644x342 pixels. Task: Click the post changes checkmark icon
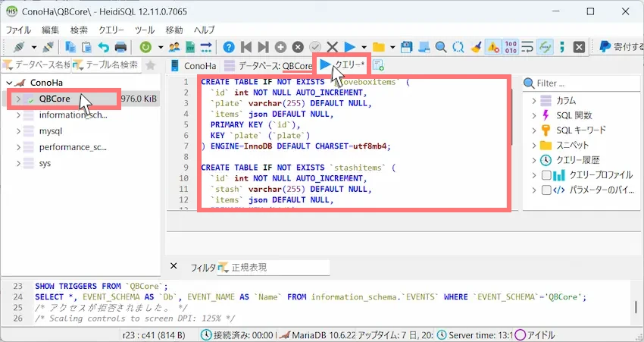(x=315, y=47)
